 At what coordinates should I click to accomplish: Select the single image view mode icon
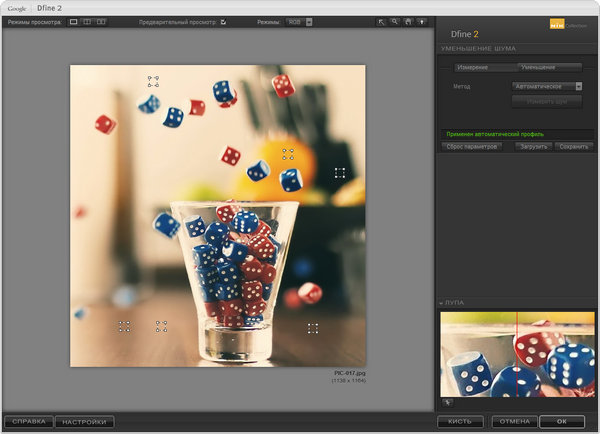click(74, 21)
